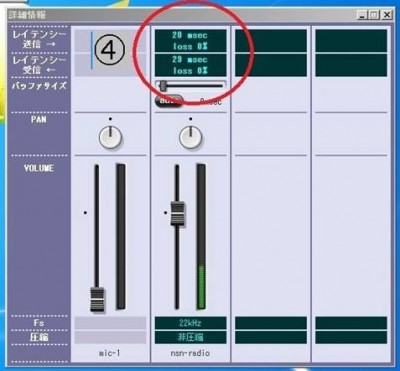The width and height of the screenshot is (400, 371).
Task: Click the nsn-radio receive latency display
Action: 190,65
